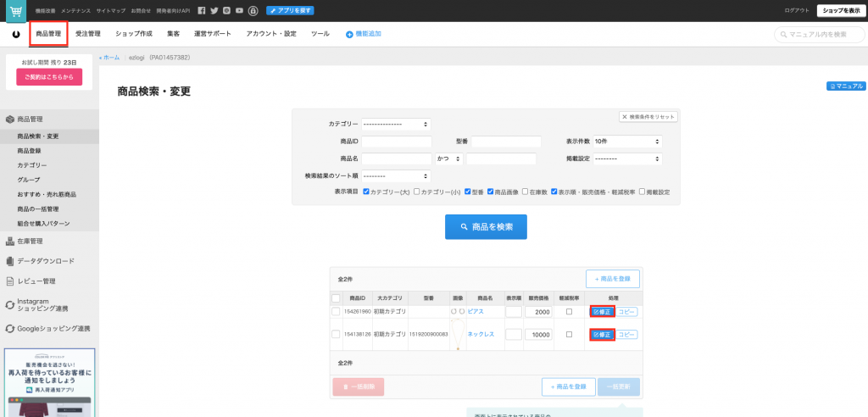Screen dimensions: 868x417
Task: Uncheck the 商品画像 display checkbox
Action: (x=491, y=192)
